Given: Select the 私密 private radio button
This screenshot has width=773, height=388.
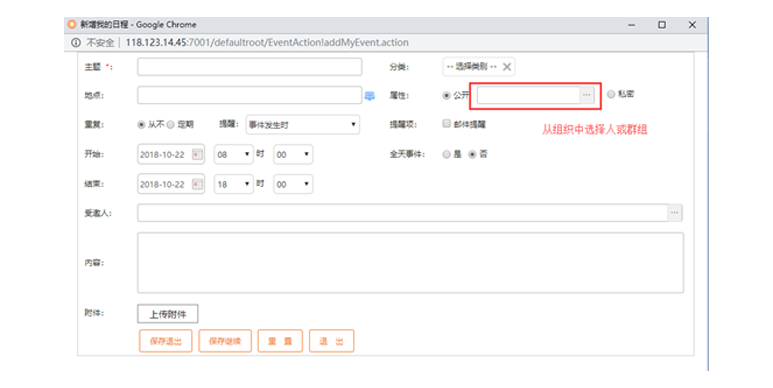Looking at the screenshot, I should tap(611, 94).
